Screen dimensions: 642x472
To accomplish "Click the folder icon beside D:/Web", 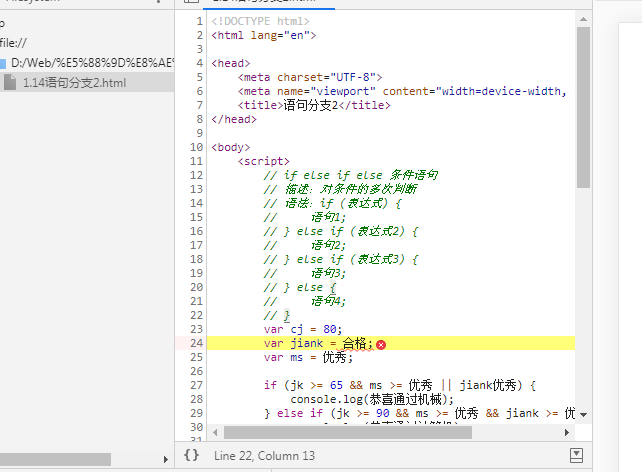I will 3,63.
